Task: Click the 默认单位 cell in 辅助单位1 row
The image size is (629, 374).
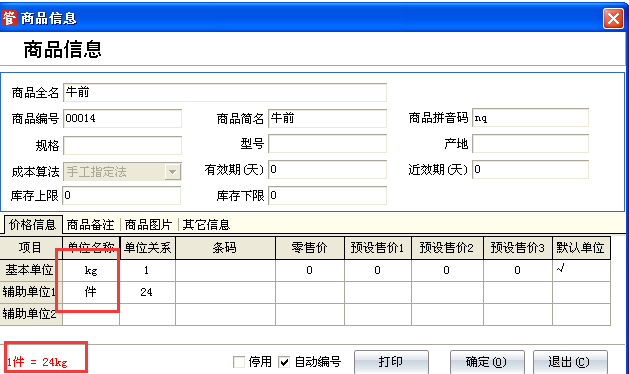Action: (x=581, y=292)
